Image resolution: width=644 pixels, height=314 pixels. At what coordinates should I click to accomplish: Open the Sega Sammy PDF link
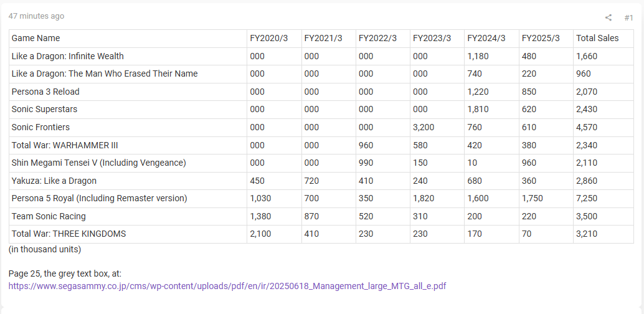(x=227, y=286)
